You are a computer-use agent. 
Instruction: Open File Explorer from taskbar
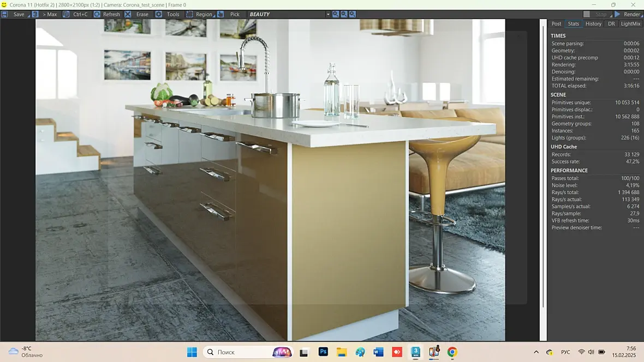click(x=342, y=352)
